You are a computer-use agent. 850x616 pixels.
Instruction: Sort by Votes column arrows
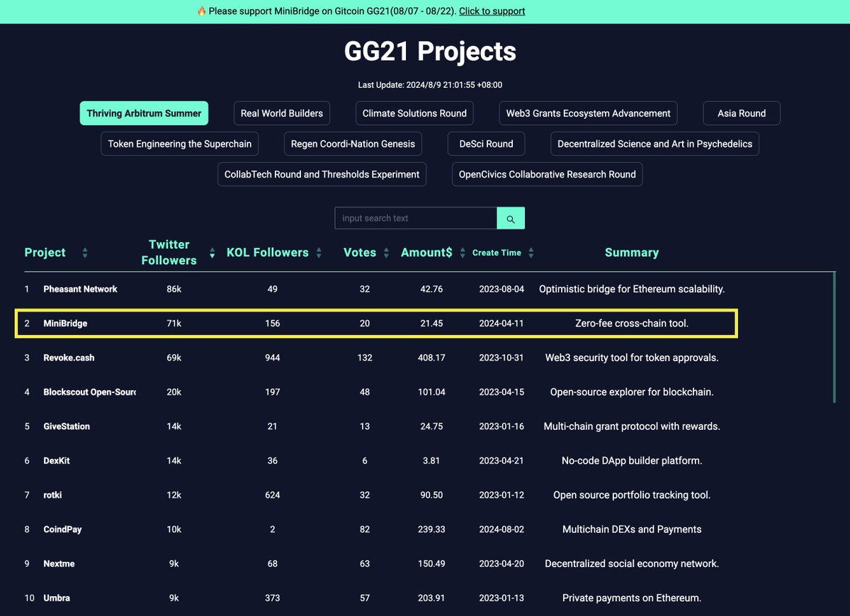(x=386, y=253)
